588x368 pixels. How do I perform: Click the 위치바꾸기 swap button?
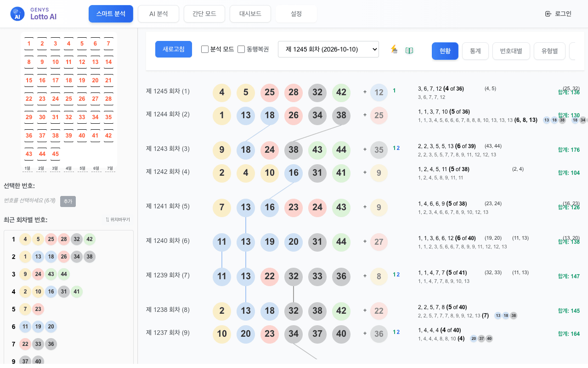118,220
